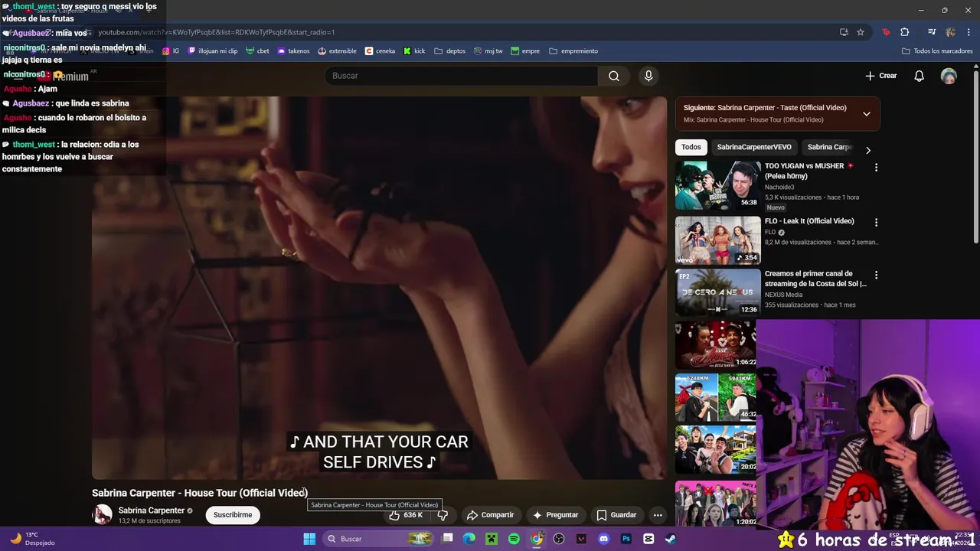
Task: Open YouTube notifications bell
Action: pyautogui.click(x=920, y=76)
